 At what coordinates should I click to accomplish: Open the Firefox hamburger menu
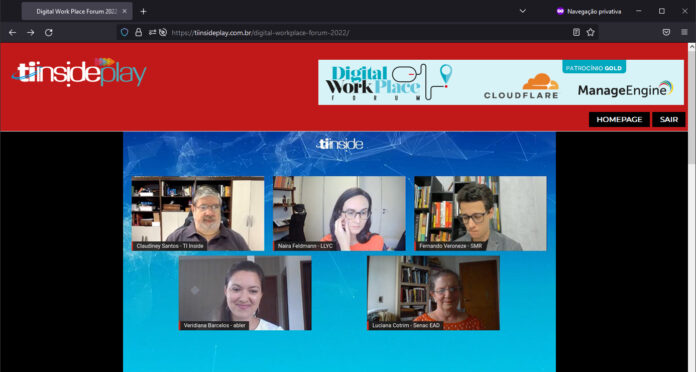(684, 32)
